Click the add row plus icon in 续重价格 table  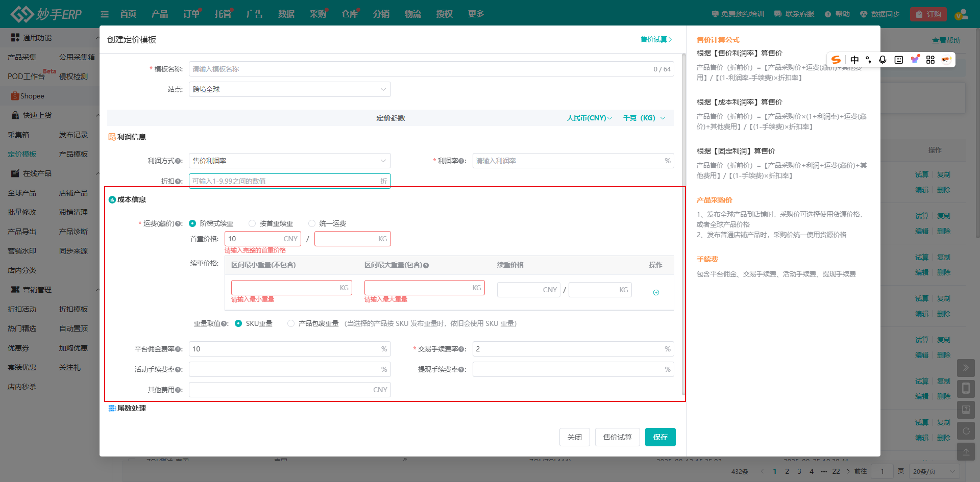point(656,292)
